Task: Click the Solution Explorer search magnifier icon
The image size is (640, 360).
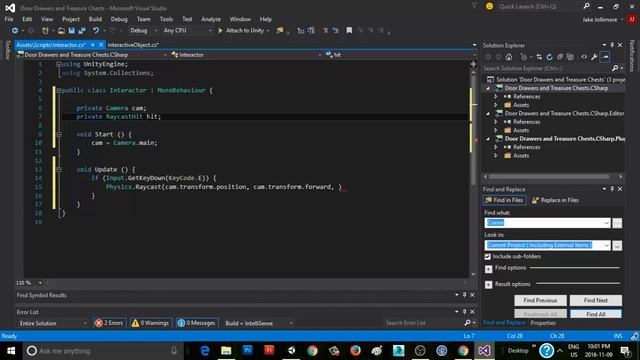Action: pos(615,68)
